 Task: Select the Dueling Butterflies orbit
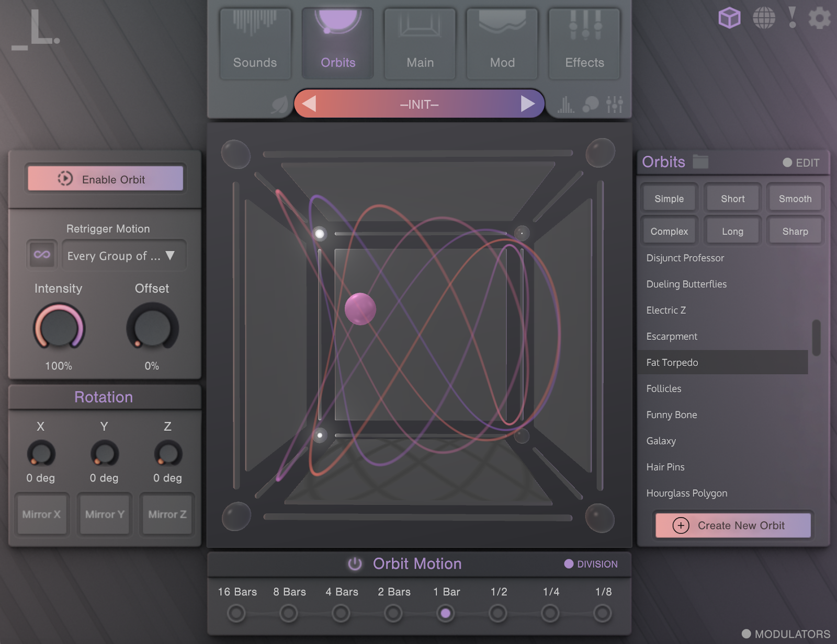click(x=723, y=284)
